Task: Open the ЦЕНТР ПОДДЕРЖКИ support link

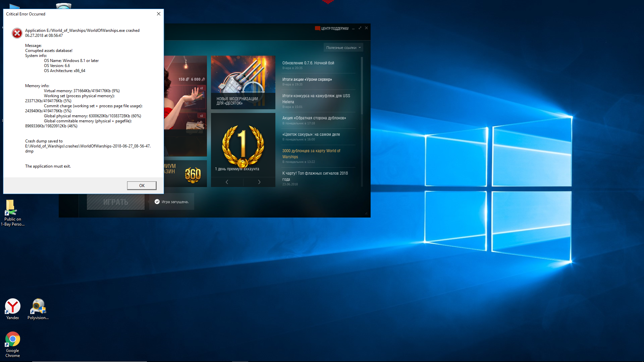Action: (x=335, y=28)
